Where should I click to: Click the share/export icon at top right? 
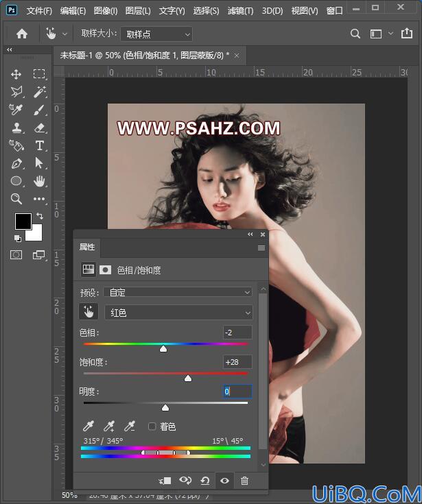click(x=407, y=33)
